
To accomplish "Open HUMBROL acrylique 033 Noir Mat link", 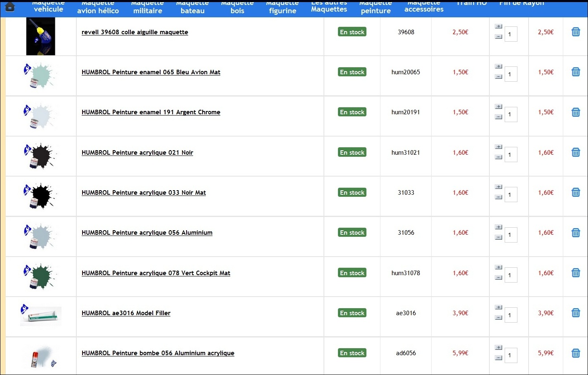I will pyautogui.click(x=144, y=193).
